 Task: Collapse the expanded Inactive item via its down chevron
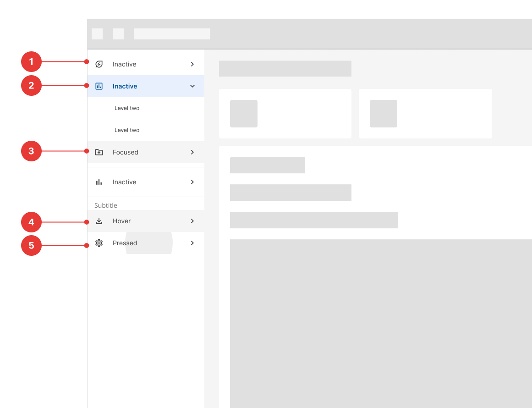tap(192, 86)
